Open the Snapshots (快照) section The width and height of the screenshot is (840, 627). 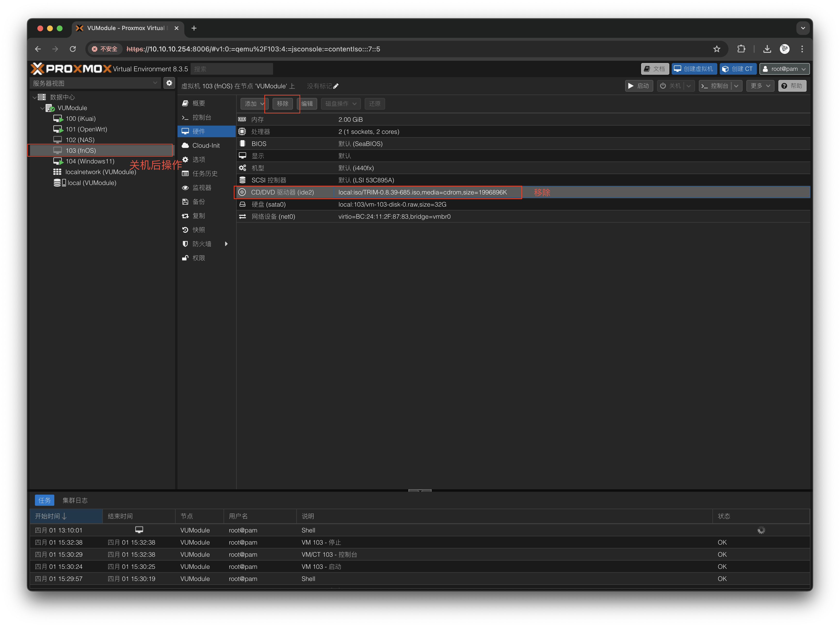point(199,230)
